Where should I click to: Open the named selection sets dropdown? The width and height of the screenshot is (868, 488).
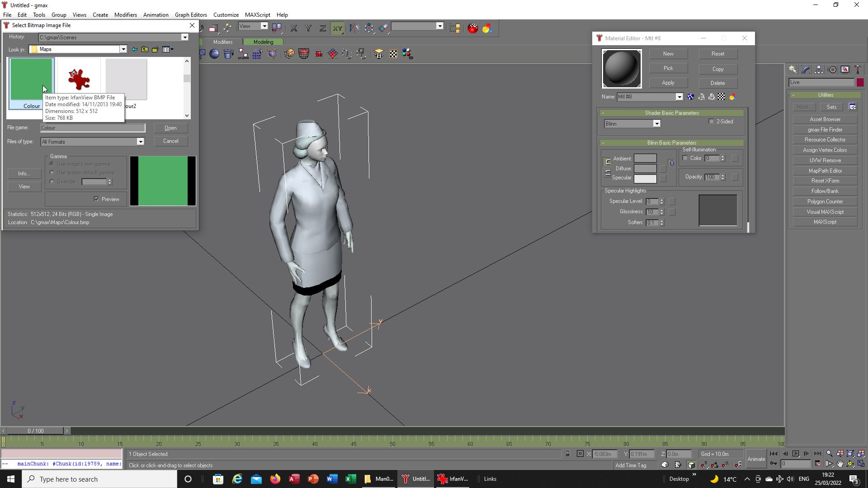click(x=439, y=26)
